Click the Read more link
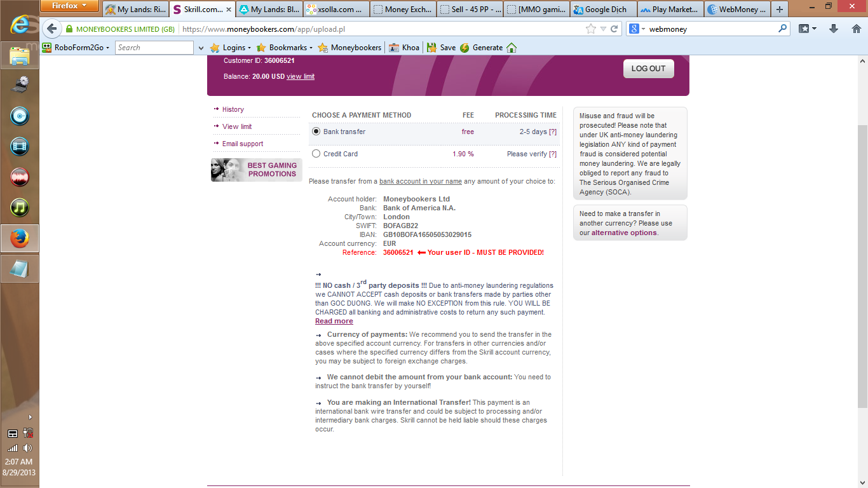This screenshot has height=488, width=868. 334,321
